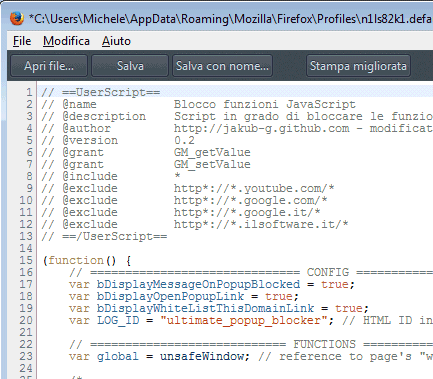Click line number 24 in the gutter
433x379 pixels.
(x=26, y=368)
